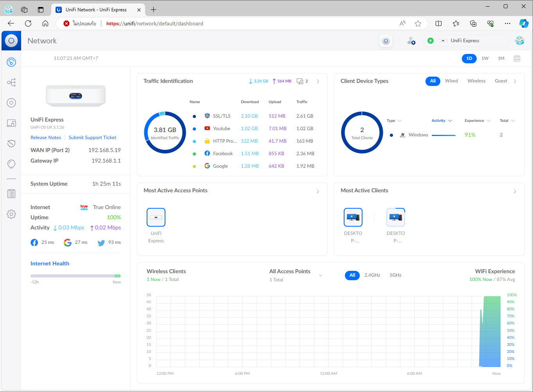Screen dimensions: 533x392
Task: Click the Youtube traffic row
Action: pyautogui.click(x=253, y=129)
